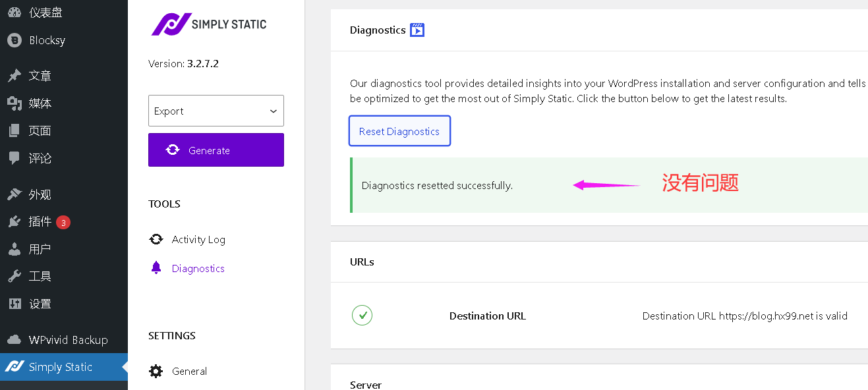Open the 仪表盘 dashboard icon
Screen dimensions: 868x390
pos(14,13)
